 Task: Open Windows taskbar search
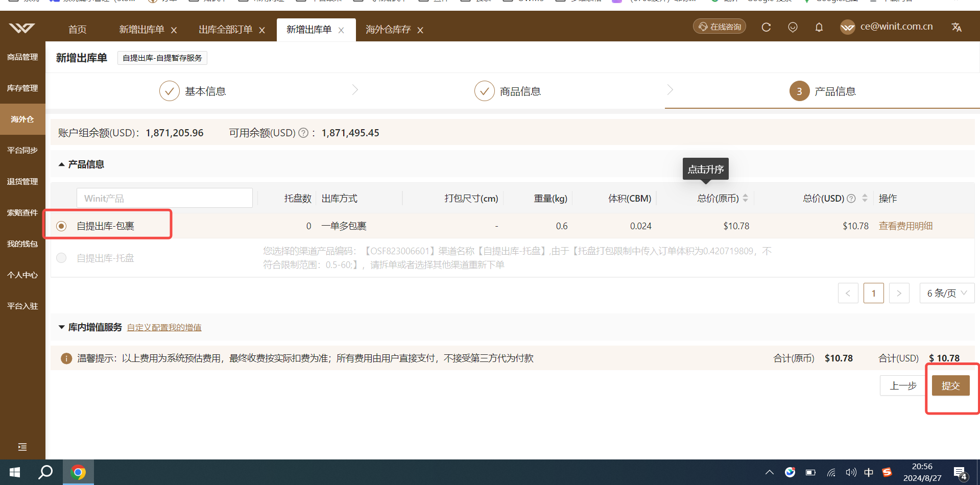tap(46, 472)
